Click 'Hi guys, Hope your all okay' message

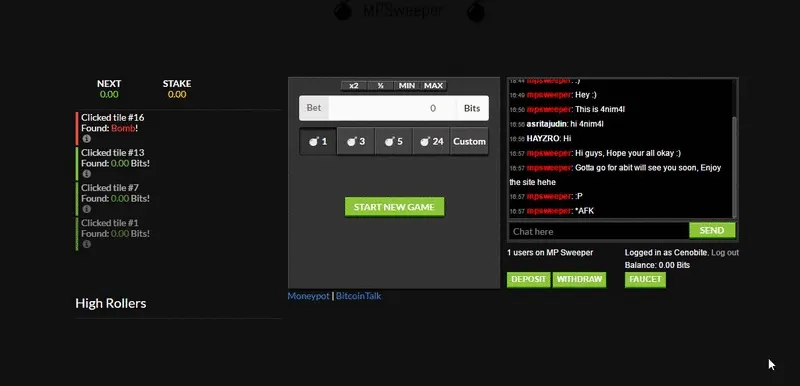point(628,153)
